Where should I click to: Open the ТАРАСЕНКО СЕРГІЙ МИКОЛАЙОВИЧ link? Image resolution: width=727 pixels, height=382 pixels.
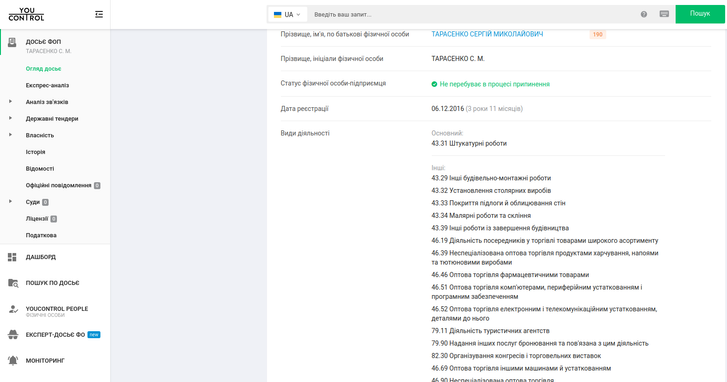click(x=487, y=34)
